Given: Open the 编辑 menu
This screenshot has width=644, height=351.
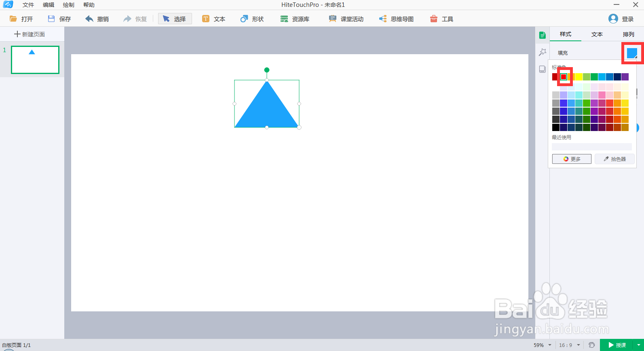Looking at the screenshot, I should tap(49, 5).
